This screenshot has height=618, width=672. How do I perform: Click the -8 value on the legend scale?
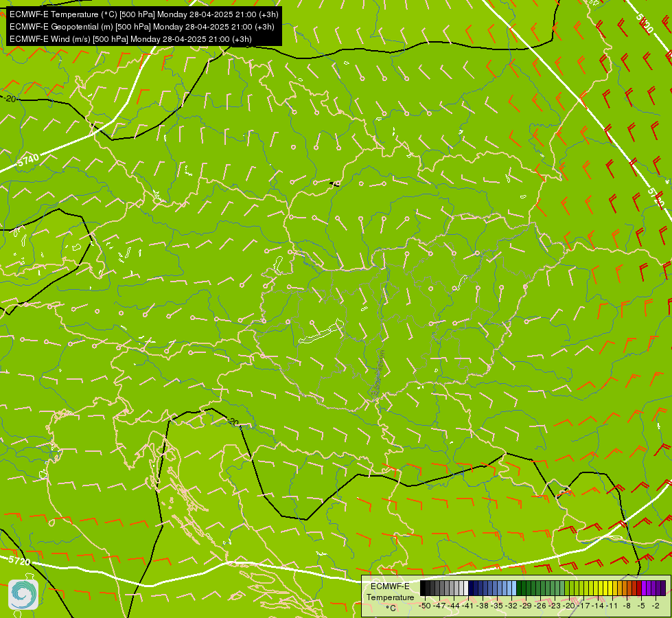(627, 606)
